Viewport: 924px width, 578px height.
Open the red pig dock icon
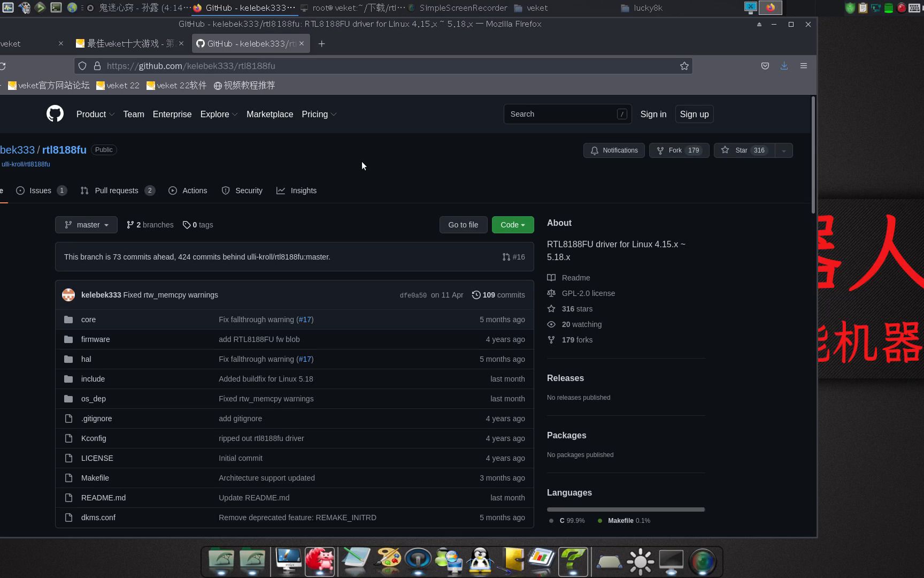pos(320,561)
